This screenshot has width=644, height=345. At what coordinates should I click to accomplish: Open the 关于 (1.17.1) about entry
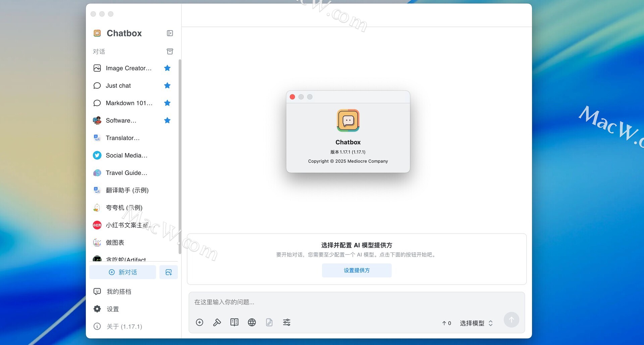coord(124,327)
